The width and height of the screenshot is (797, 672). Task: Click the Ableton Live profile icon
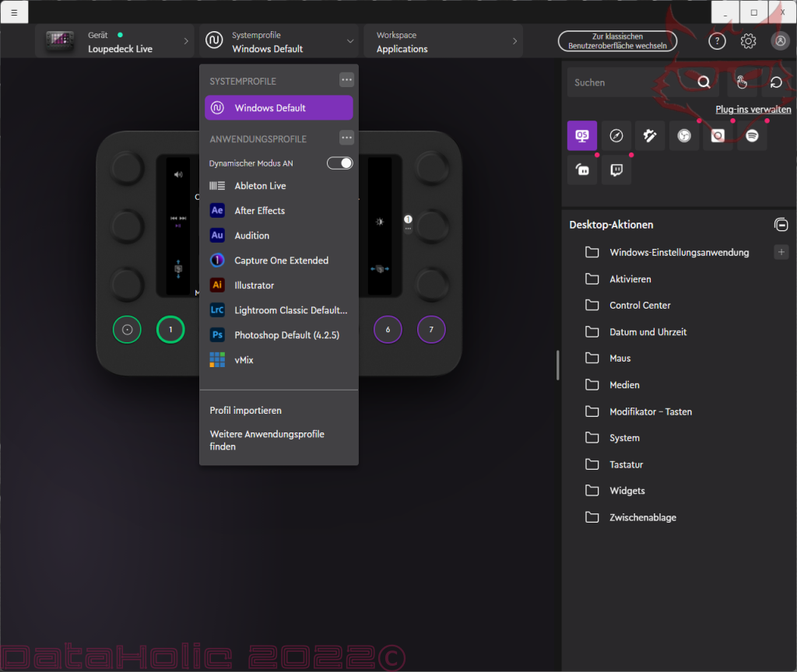217,186
